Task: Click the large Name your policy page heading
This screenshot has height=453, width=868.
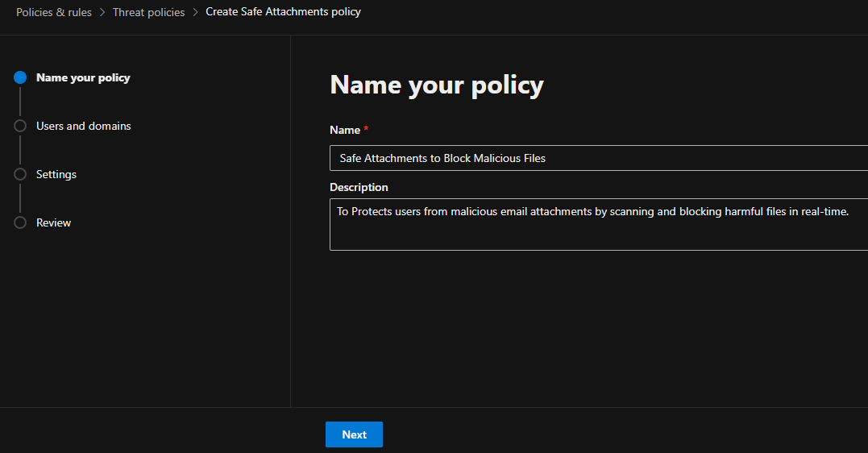Action: click(x=437, y=85)
